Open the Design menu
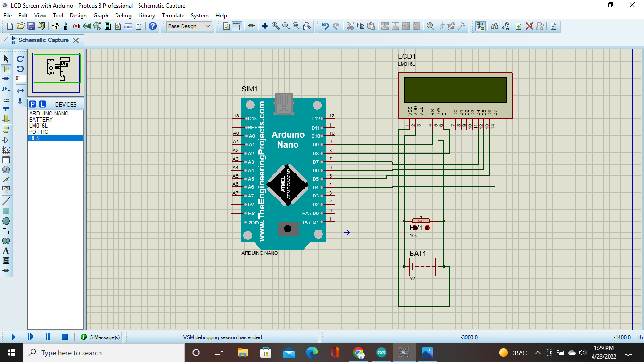The height and width of the screenshot is (362, 644). pyautogui.click(x=78, y=16)
